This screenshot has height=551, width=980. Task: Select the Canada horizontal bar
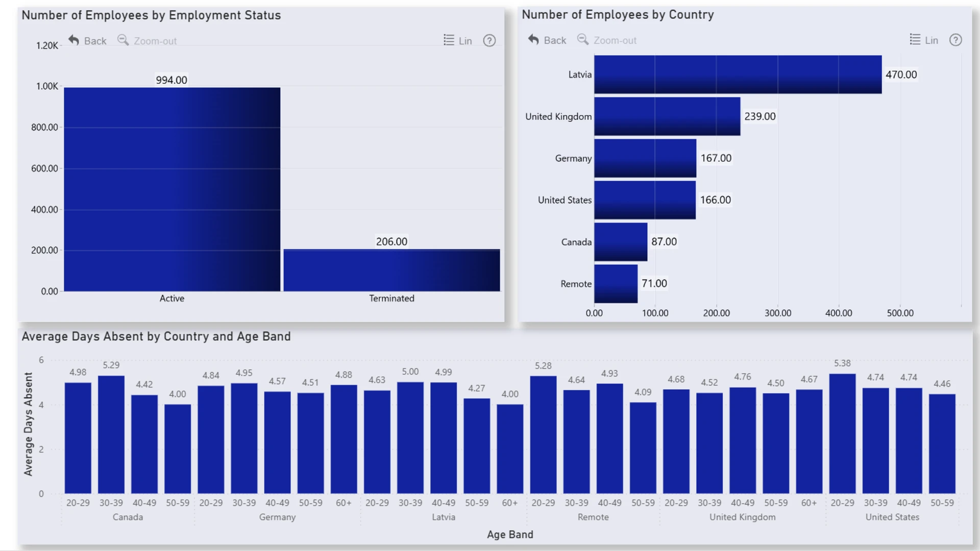point(621,242)
